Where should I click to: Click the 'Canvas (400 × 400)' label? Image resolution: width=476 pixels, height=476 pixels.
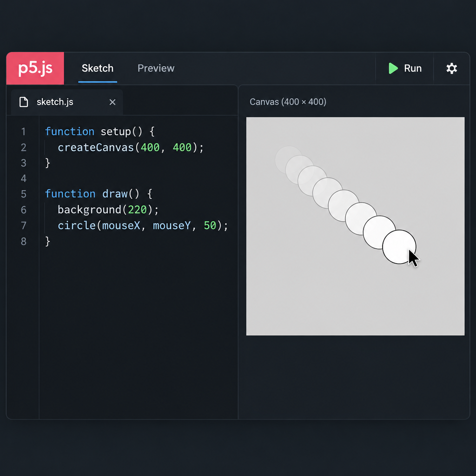click(288, 102)
